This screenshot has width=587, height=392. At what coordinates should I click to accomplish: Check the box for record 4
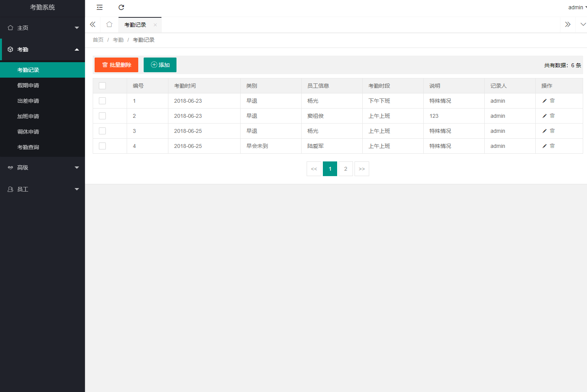click(102, 146)
